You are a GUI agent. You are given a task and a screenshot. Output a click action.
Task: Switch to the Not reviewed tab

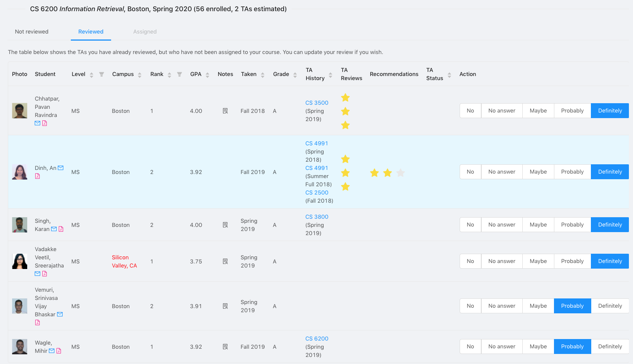pos(32,32)
